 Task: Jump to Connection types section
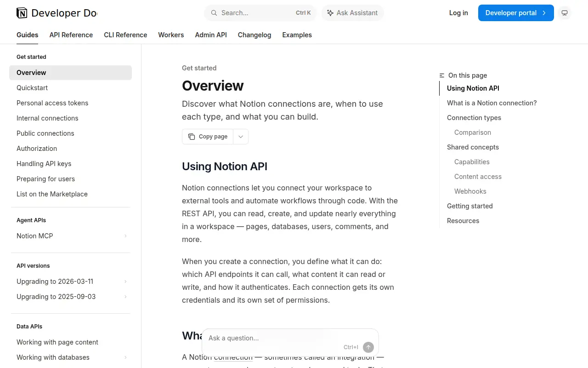click(x=474, y=118)
